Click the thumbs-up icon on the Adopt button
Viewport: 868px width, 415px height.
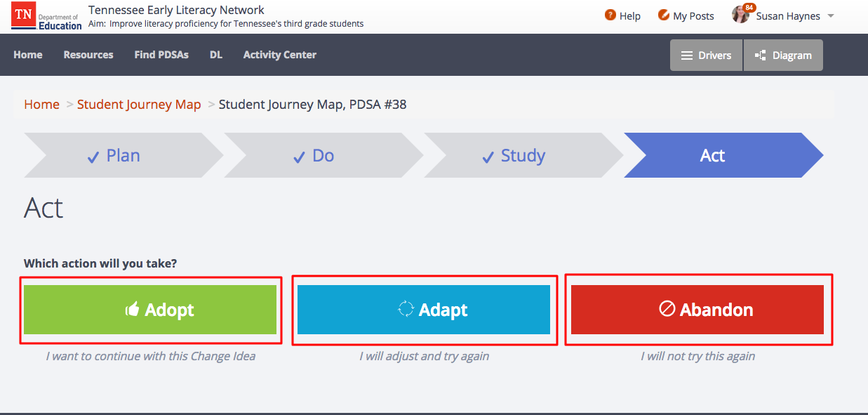point(132,309)
